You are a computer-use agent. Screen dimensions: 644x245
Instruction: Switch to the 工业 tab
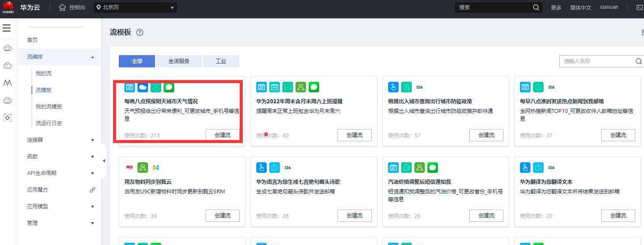point(221,61)
